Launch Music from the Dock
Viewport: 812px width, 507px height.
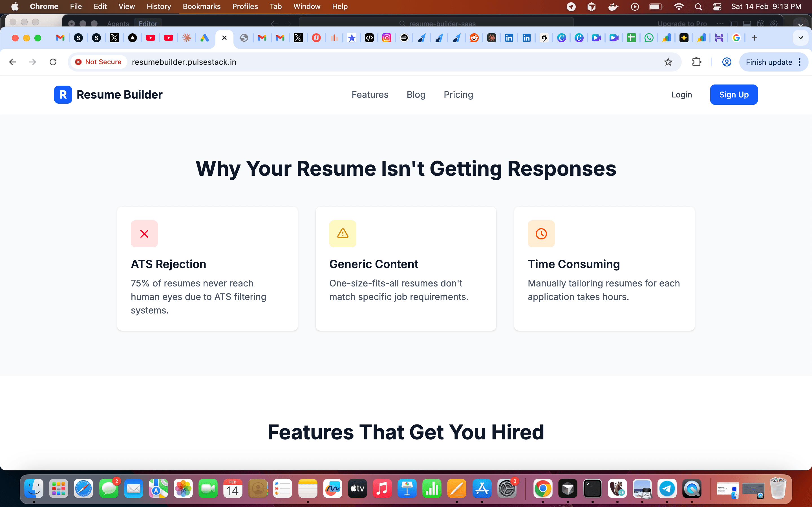[382, 489]
